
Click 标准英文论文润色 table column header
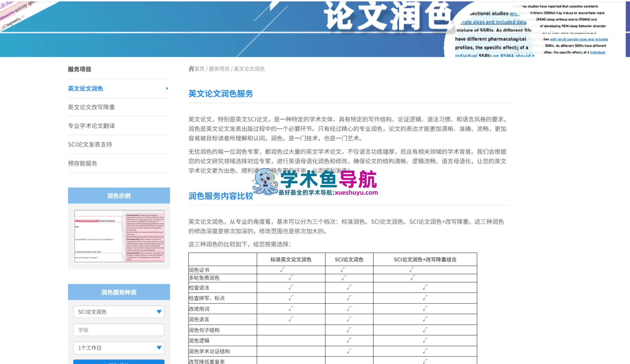(291, 259)
